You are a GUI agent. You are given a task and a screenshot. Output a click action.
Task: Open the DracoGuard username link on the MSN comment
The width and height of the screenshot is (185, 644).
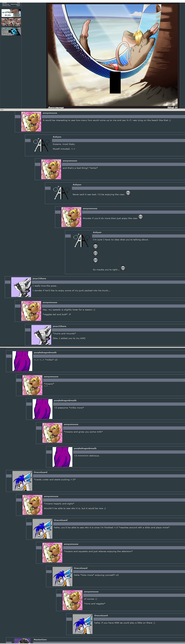pos(101,616)
